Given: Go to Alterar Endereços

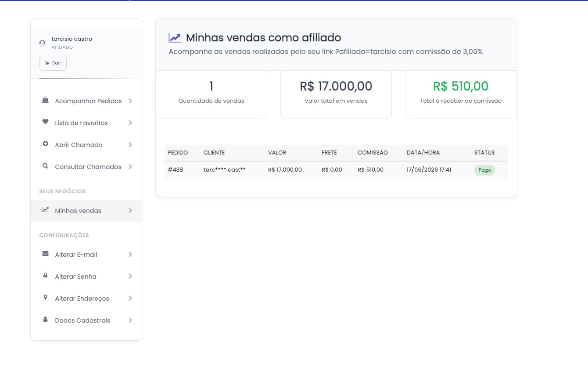Looking at the screenshot, I should [86, 298].
